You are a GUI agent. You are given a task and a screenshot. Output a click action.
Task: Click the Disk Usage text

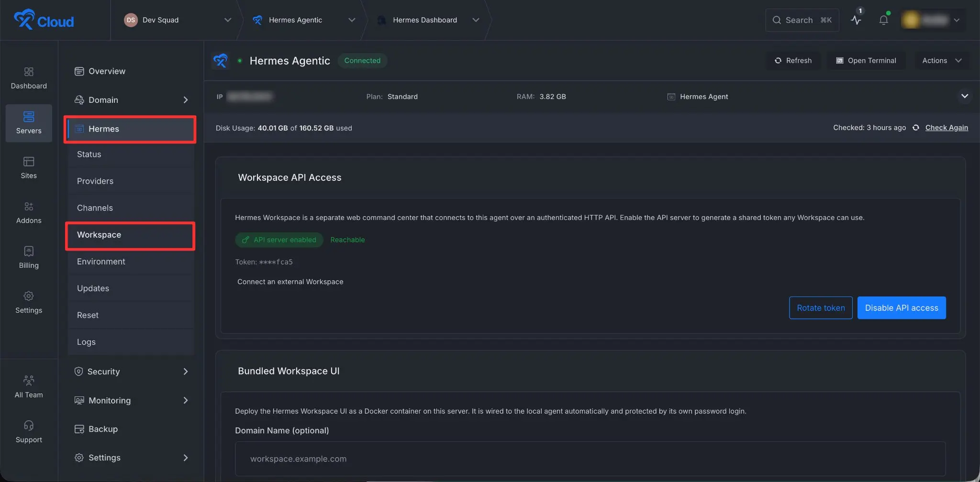pos(284,128)
